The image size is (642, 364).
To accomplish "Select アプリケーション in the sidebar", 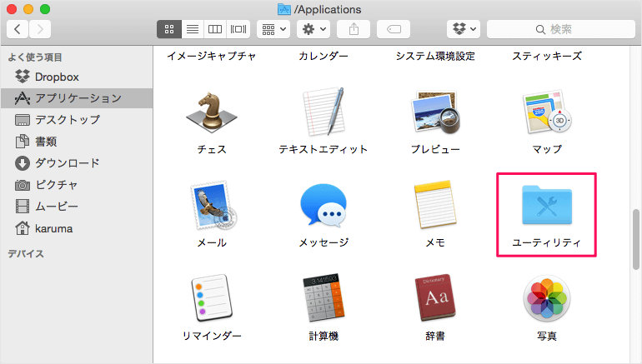I will [x=77, y=98].
